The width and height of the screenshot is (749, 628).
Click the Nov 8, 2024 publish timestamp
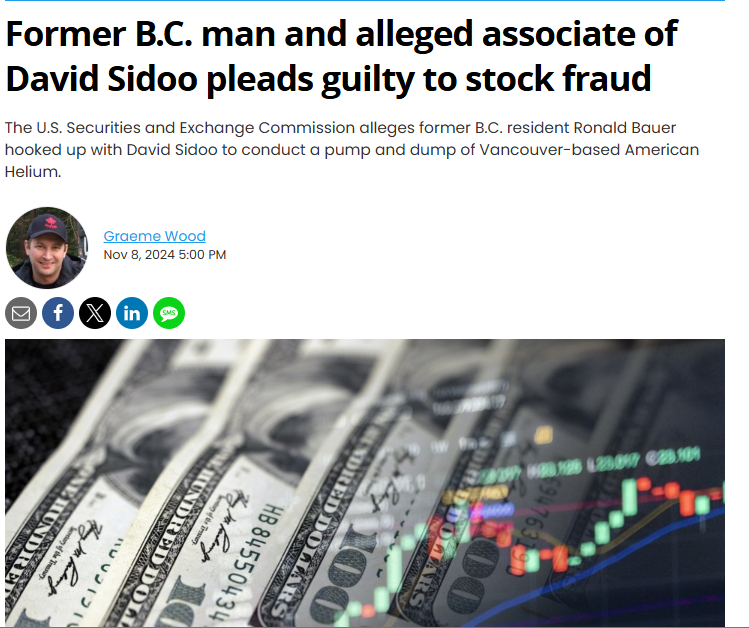(x=165, y=255)
